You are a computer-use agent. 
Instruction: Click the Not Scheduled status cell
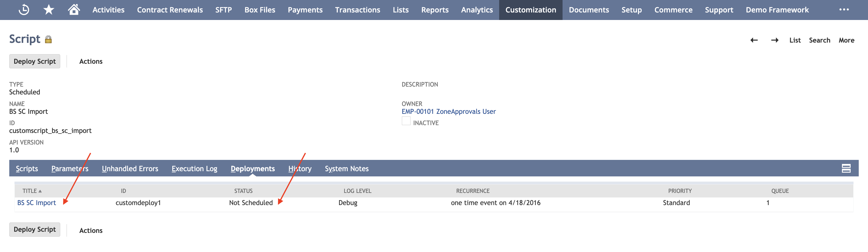coord(251,203)
